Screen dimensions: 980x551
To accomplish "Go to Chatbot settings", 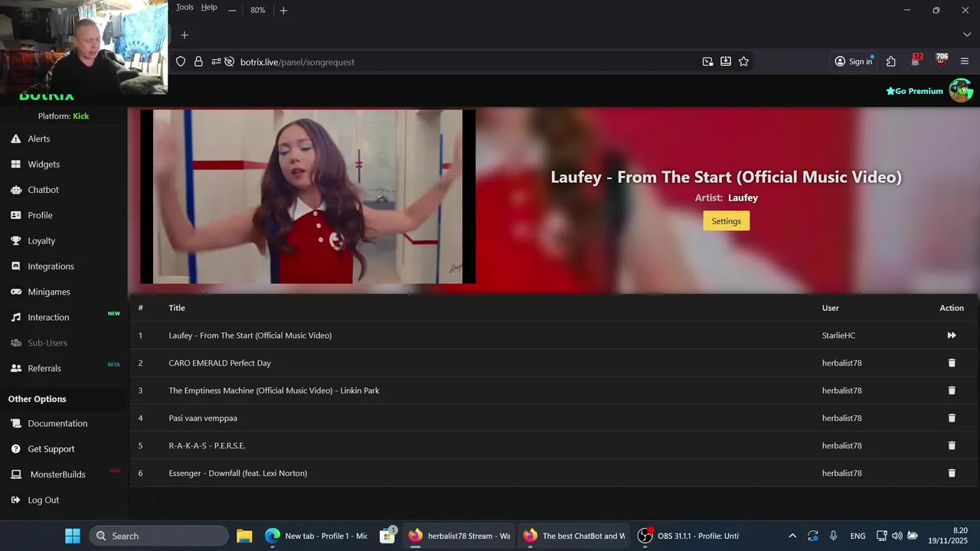I will [x=43, y=190].
